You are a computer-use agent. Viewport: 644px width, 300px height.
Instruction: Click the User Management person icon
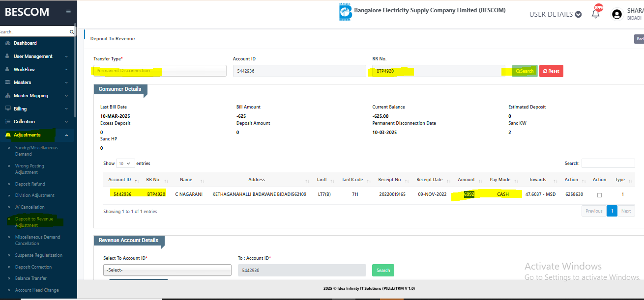tap(8, 56)
